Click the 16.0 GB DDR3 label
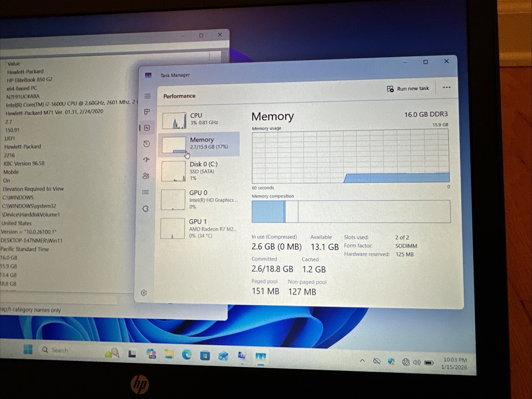This screenshot has height=399, width=532. pos(426,114)
